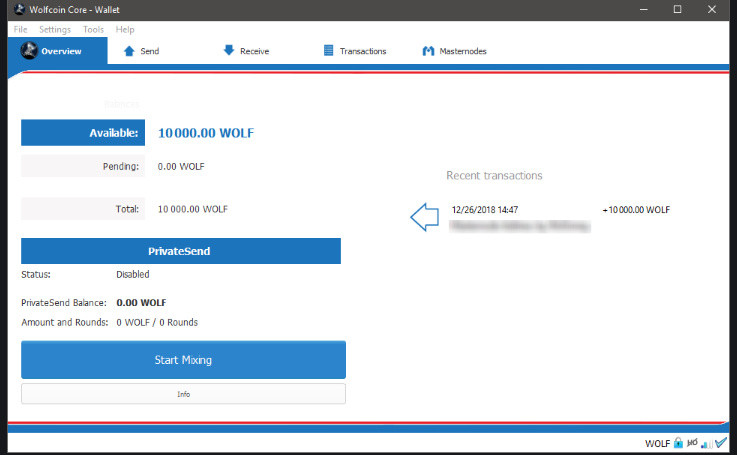Click the blurred transaction address line

[519, 226]
